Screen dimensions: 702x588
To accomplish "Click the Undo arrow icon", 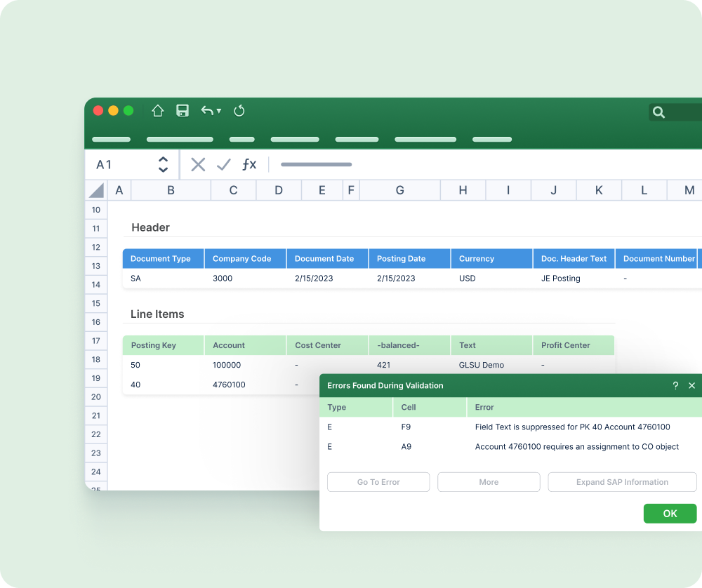I will tap(207, 111).
